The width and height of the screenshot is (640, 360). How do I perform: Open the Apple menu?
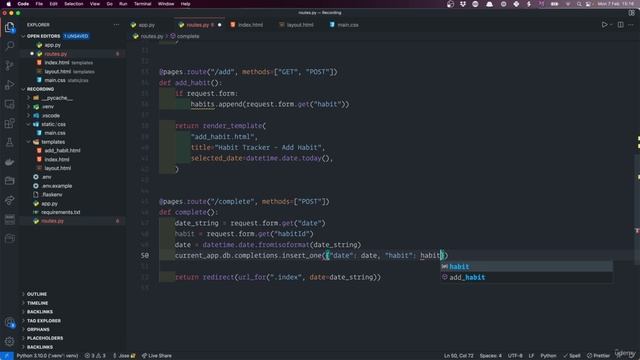(8, 4)
